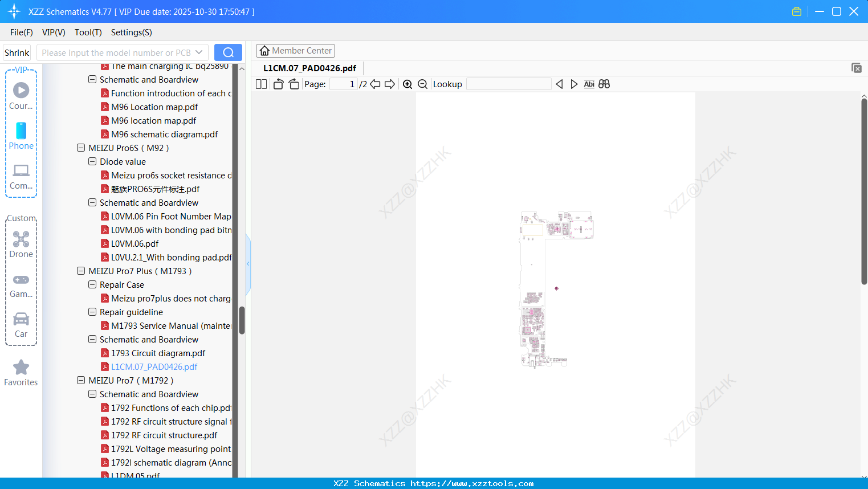Click the file tree vertical scrollbar
Viewport: 868px width, 489px height.
[x=242, y=320]
